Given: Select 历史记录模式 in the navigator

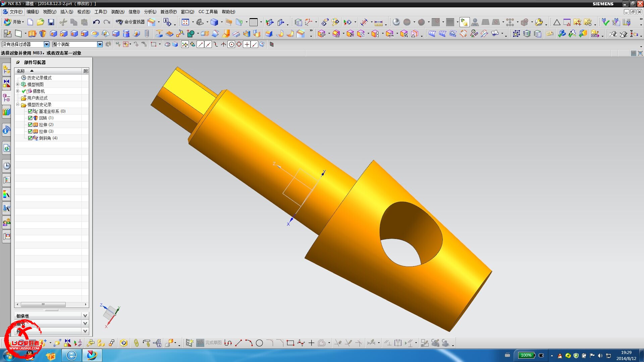Looking at the screenshot, I should tap(39, 78).
